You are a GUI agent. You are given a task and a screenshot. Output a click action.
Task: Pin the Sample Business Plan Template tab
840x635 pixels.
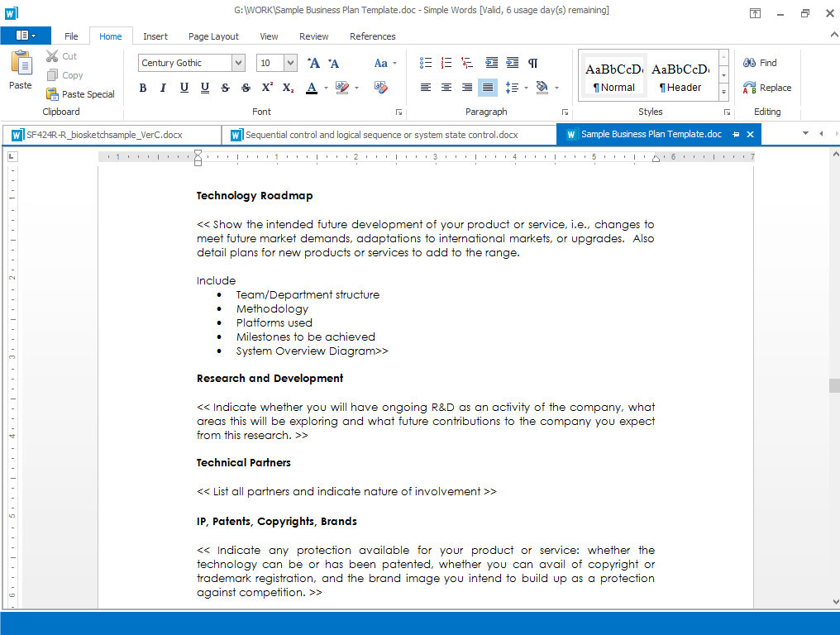[736, 134]
